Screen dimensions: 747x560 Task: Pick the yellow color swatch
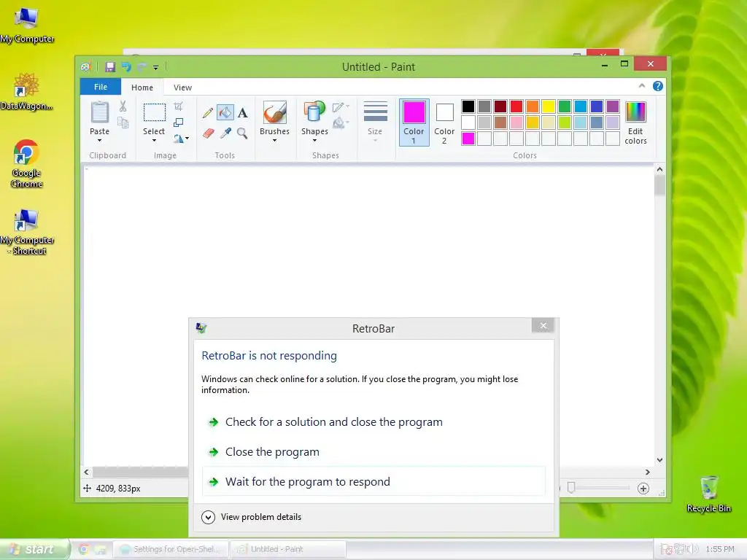549,106
